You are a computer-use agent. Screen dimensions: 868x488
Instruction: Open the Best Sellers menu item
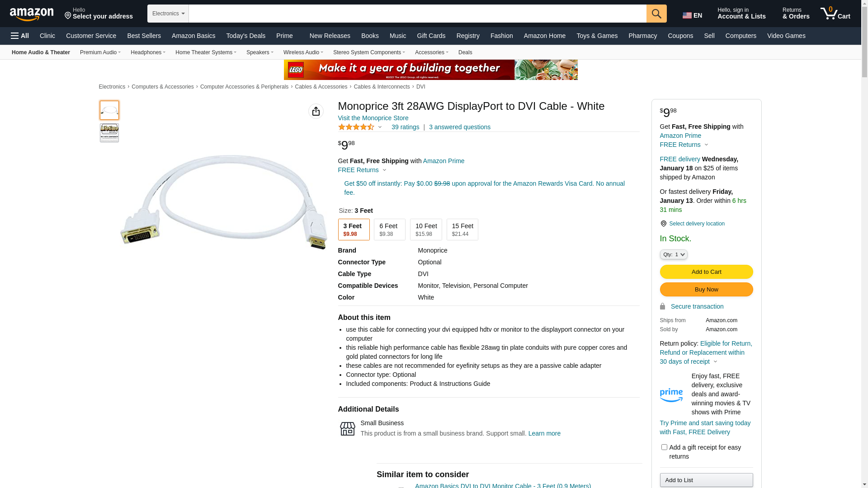click(144, 36)
